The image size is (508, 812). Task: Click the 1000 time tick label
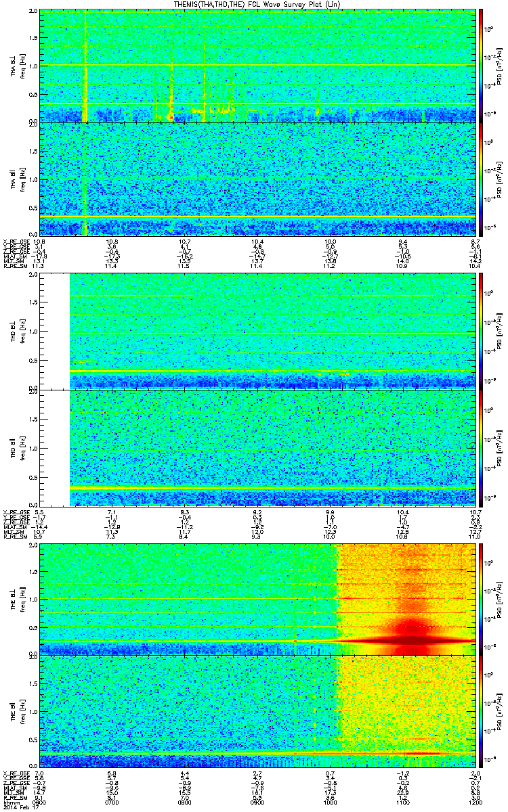(x=330, y=801)
